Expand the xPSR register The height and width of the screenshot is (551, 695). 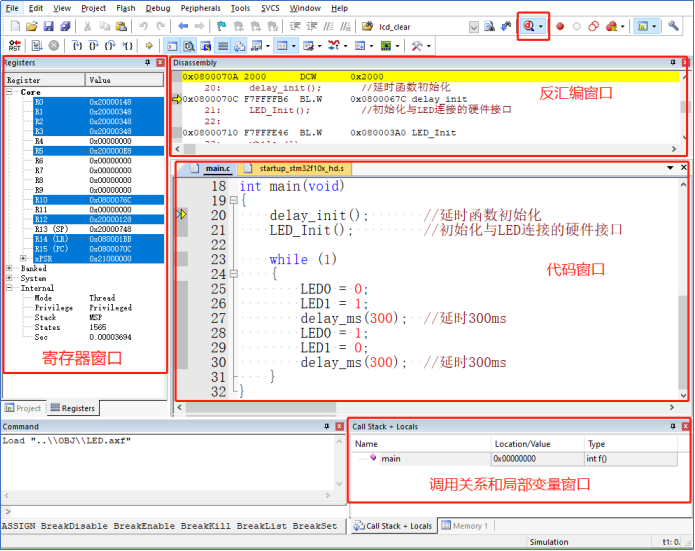[x=23, y=258]
